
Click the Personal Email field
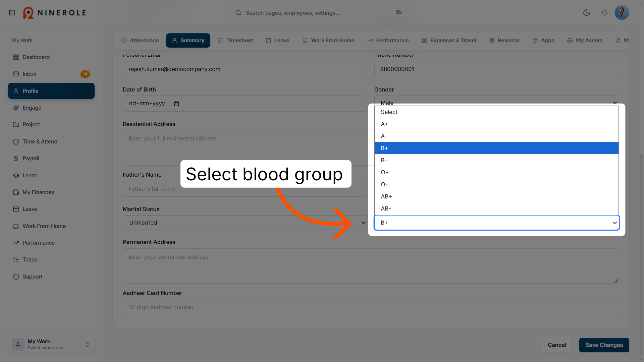point(245,69)
